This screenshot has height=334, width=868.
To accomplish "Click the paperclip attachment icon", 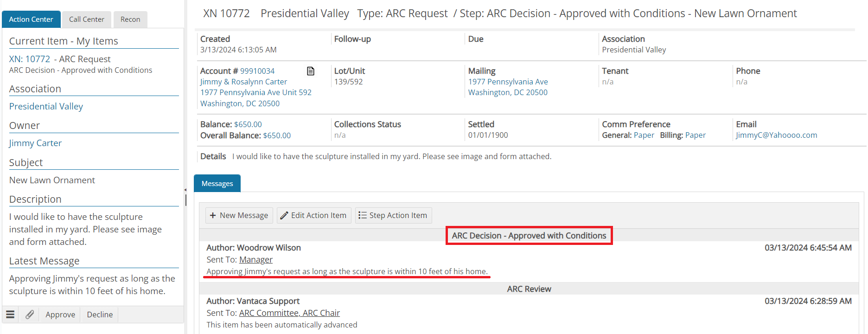I will [29, 315].
